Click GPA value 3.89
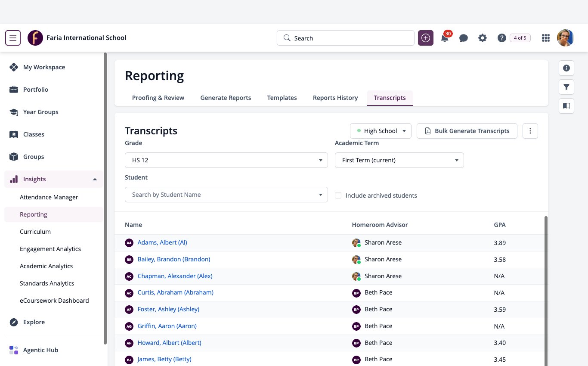588x366 pixels. tap(500, 243)
